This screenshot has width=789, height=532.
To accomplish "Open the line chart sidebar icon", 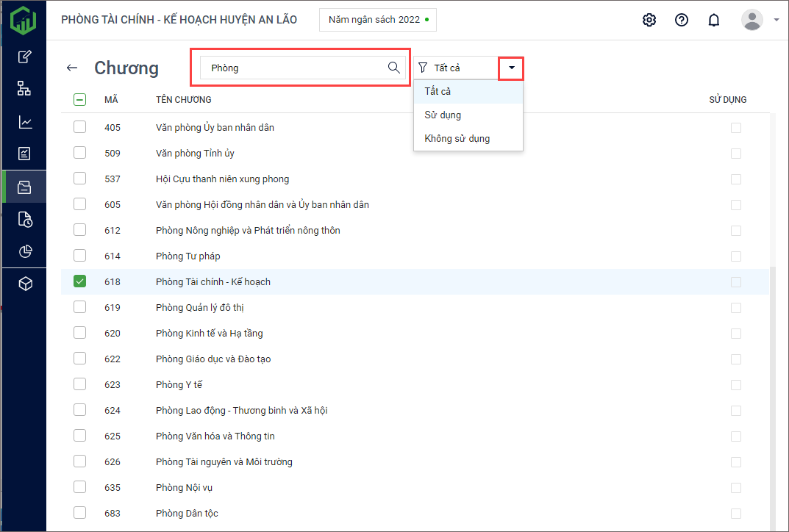I will click(25, 122).
